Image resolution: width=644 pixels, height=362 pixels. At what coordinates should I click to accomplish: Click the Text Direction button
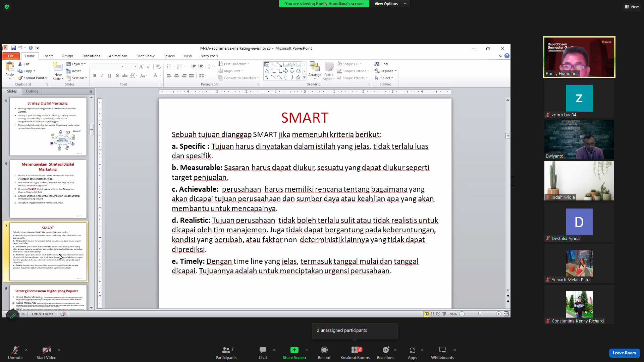point(233,64)
